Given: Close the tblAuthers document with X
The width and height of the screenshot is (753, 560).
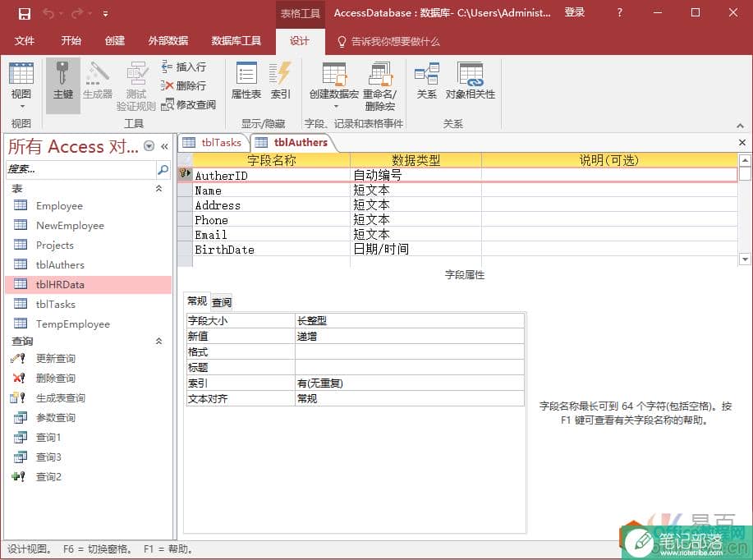Looking at the screenshot, I should (742, 143).
